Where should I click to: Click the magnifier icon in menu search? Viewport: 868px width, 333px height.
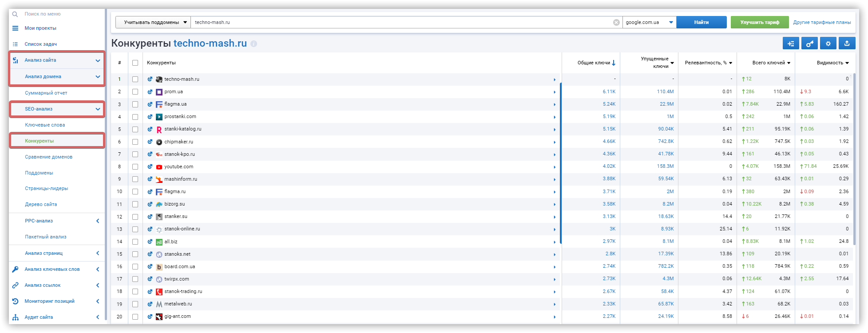click(15, 14)
